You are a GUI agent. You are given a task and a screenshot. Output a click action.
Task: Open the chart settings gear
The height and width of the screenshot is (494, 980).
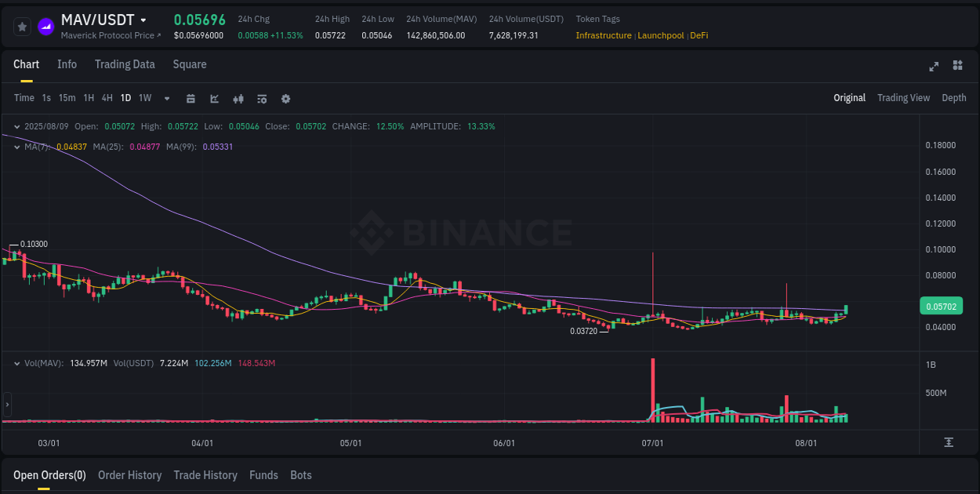(x=285, y=98)
